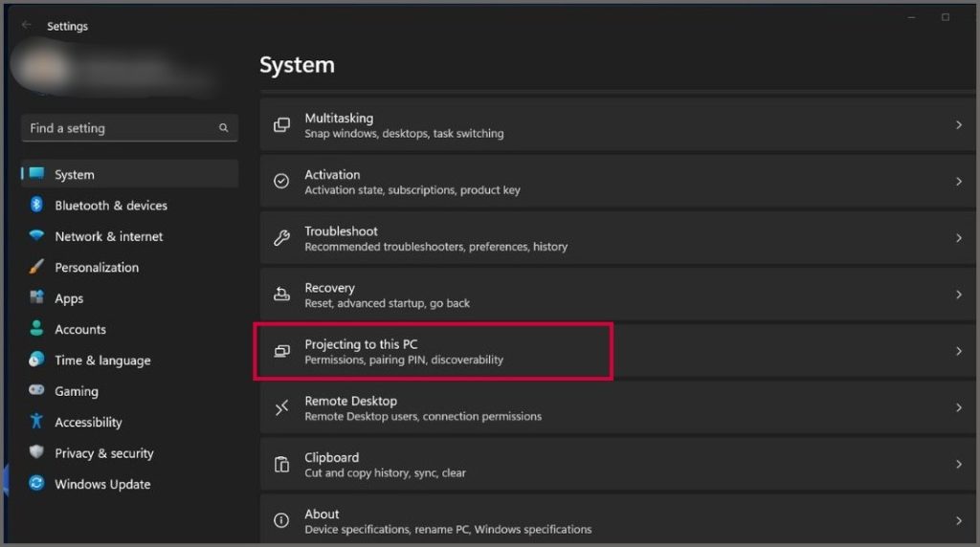Expand the Projecting to this PC chevron
The height and width of the screenshot is (547, 980).
(x=959, y=351)
